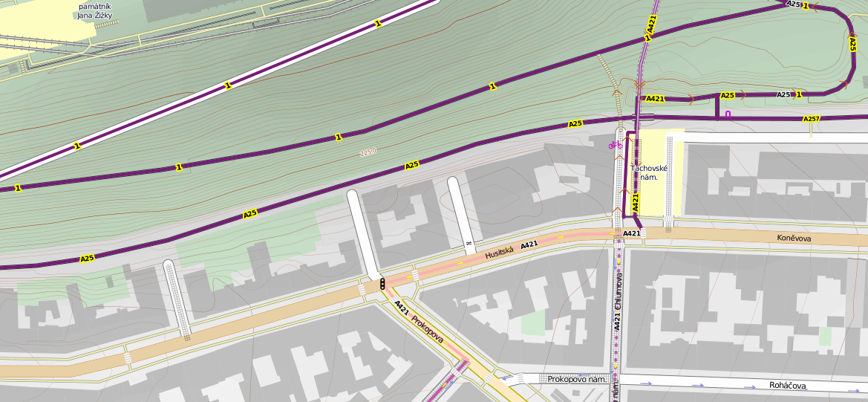The width and height of the screenshot is (868, 402).
Task: Select the purple arch marker on route A257
Action: 728,114
